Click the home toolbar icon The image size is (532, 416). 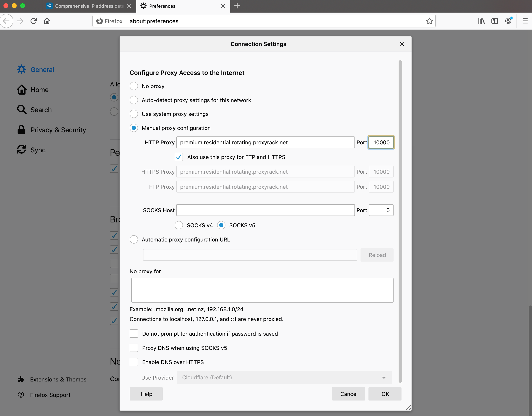coord(47,21)
